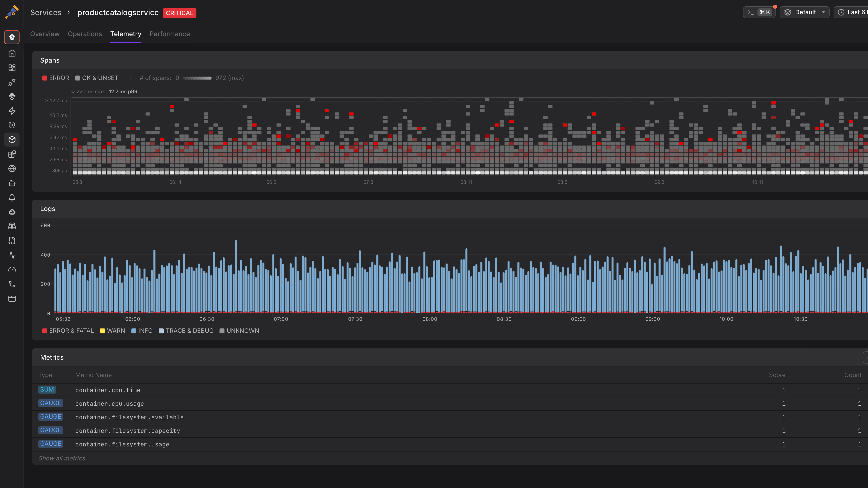The width and height of the screenshot is (868, 488).
Task: Open the lightning bolt sidebar icon
Action: (x=12, y=111)
